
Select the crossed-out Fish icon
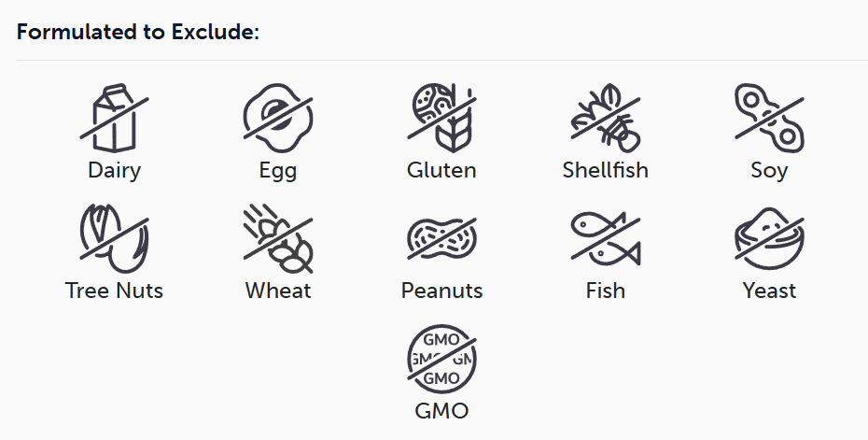coord(605,238)
